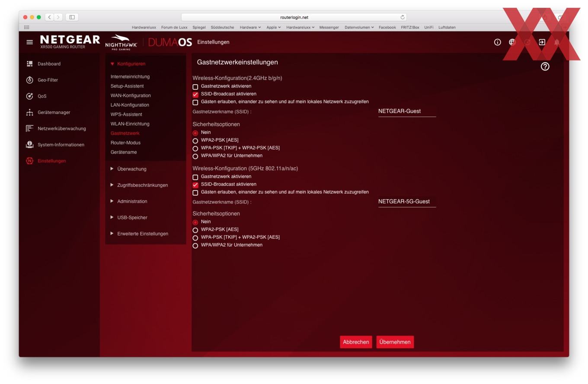Open Setup-Assistent page

127,86
